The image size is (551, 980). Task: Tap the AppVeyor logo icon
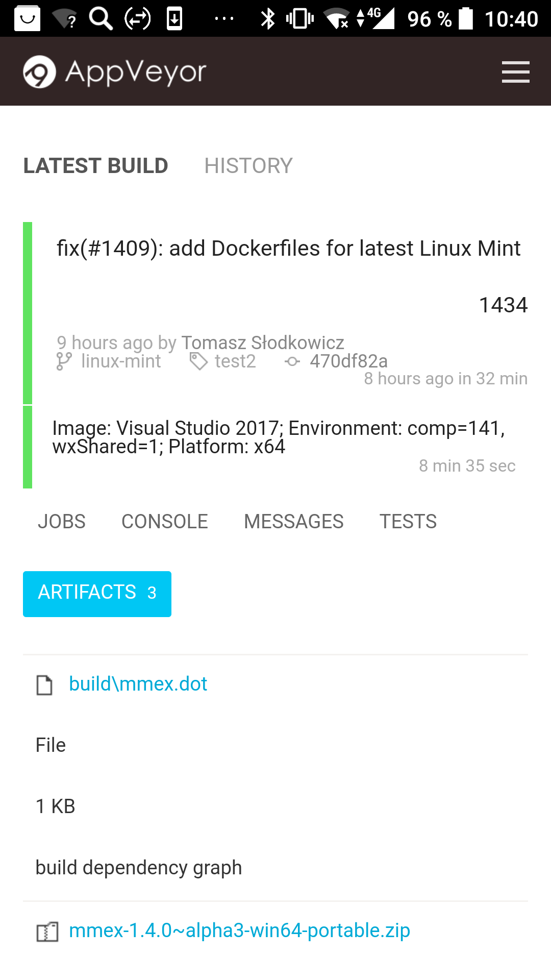click(39, 71)
